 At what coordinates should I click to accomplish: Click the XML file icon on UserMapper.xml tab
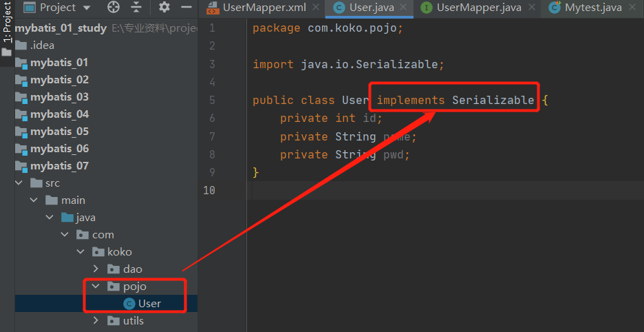212,8
